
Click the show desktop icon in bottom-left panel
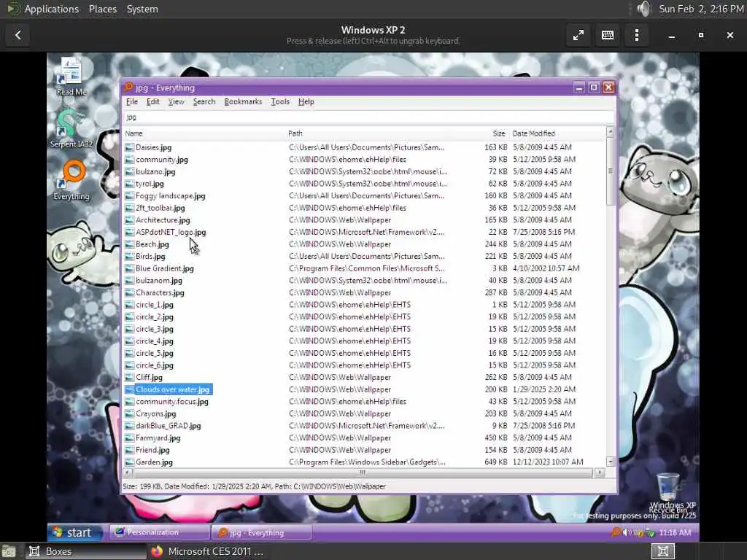(x=9, y=551)
